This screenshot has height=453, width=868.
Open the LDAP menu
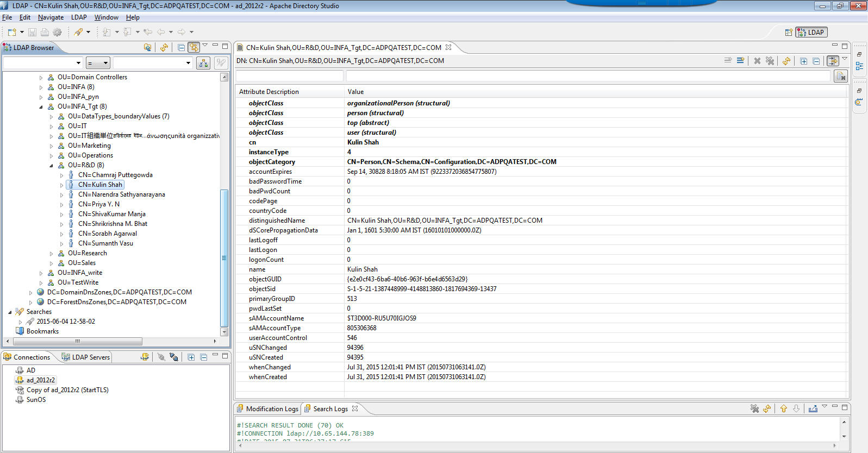[x=79, y=17]
